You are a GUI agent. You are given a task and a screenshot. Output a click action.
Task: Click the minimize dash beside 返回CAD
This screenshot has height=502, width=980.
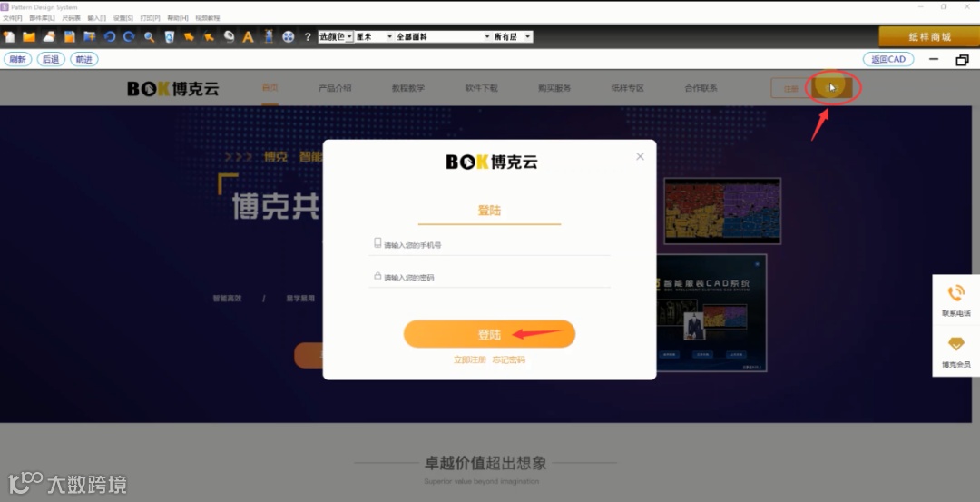tap(935, 59)
